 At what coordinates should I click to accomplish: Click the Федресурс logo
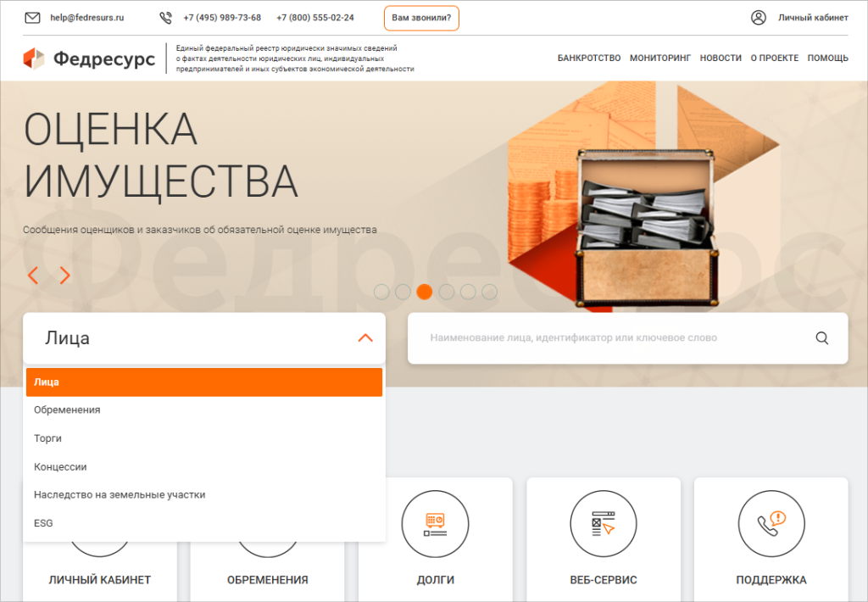(x=89, y=59)
